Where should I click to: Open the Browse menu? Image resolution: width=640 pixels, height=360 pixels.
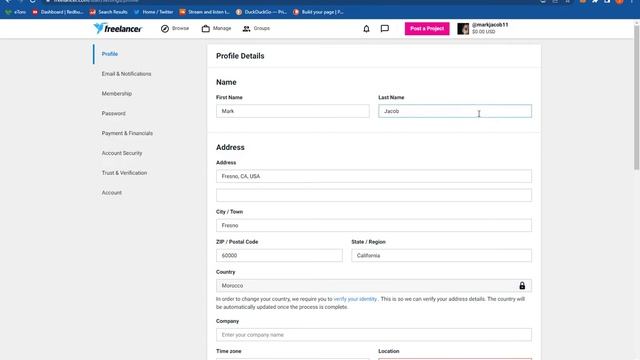click(x=175, y=28)
